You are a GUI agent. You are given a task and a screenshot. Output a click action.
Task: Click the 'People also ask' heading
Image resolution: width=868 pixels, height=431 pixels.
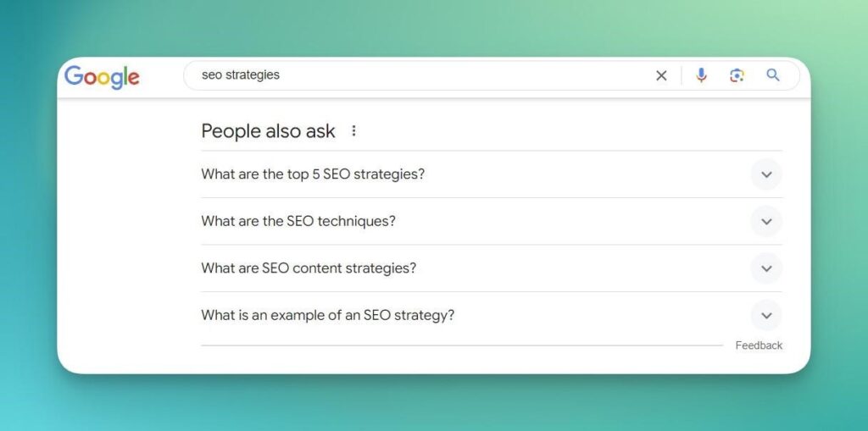tap(268, 131)
